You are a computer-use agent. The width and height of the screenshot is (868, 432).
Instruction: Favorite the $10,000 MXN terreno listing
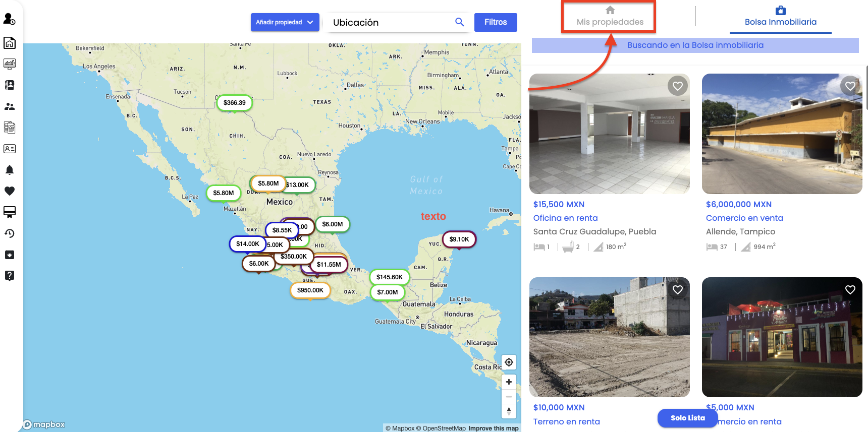pyautogui.click(x=678, y=290)
